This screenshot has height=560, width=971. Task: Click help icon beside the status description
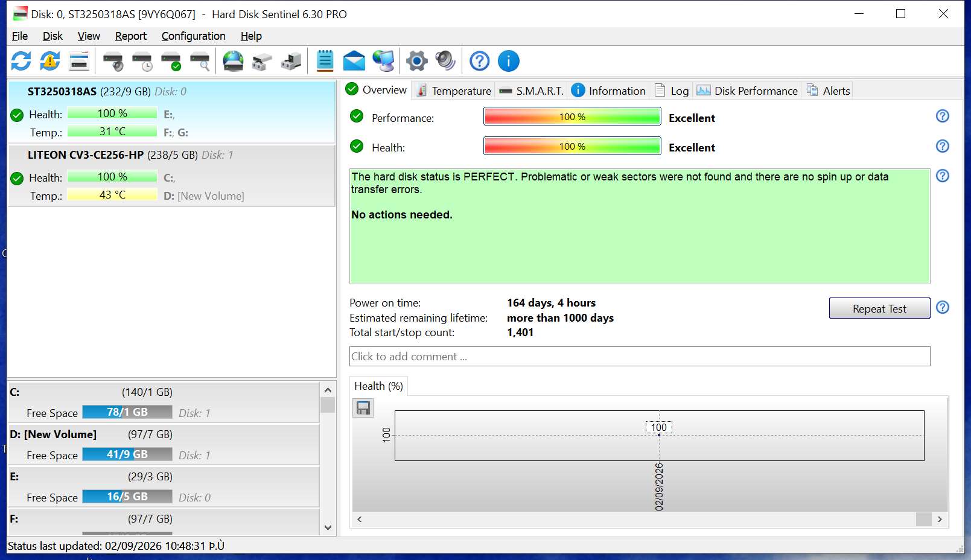pyautogui.click(x=942, y=176)
